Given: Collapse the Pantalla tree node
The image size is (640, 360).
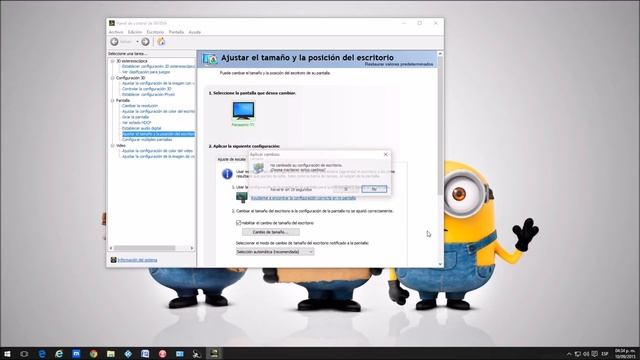Looking at the screenshot, I should pyautogui.click(x=113, y=100).
